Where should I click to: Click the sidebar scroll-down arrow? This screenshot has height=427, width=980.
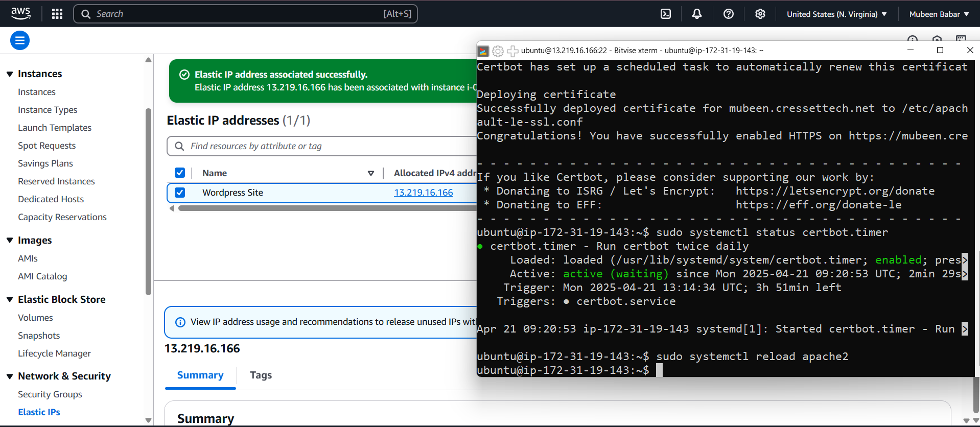coord(149,420)
